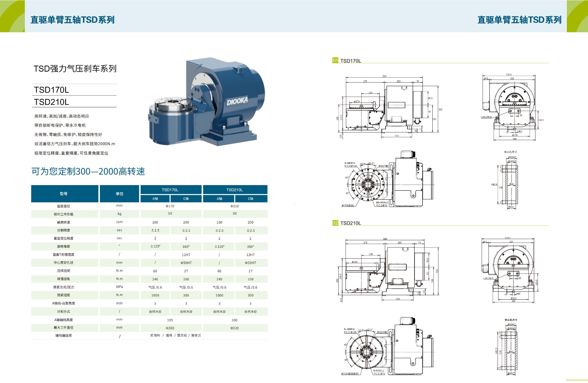Click the right page header 直驱单臂五轴TSD系列
The height and width of the screenshot is (383, 588).
[519, 20]
